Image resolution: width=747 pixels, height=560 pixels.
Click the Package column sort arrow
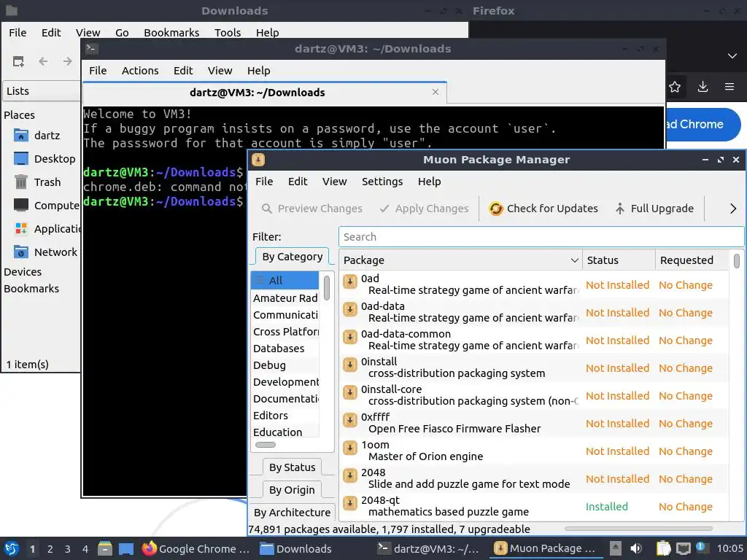coord(575,260)
